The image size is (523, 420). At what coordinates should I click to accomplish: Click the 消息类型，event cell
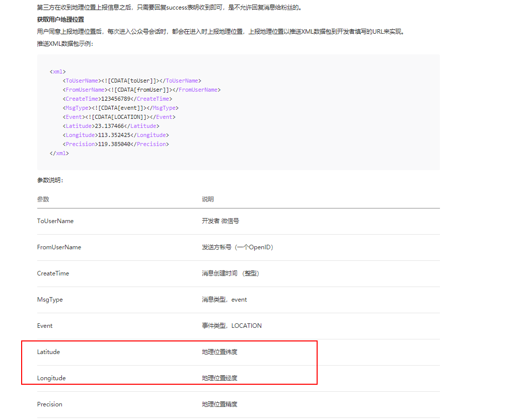(224, 300)
